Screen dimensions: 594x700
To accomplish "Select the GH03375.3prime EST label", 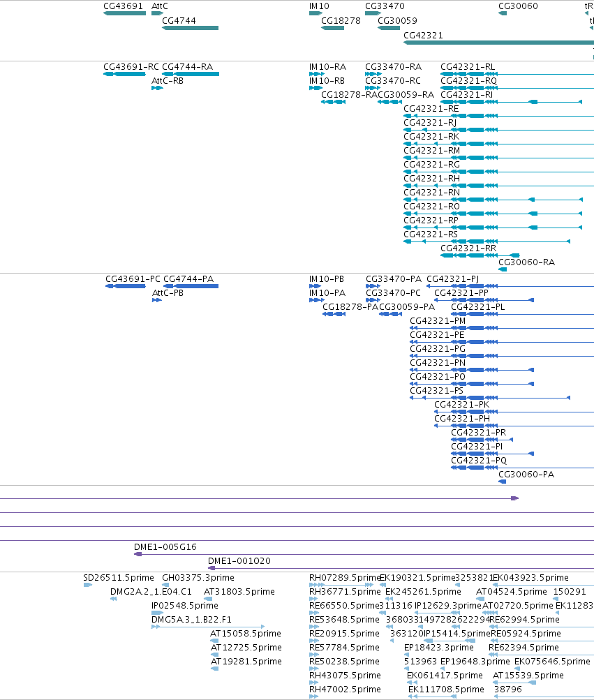I will point(198,578).
